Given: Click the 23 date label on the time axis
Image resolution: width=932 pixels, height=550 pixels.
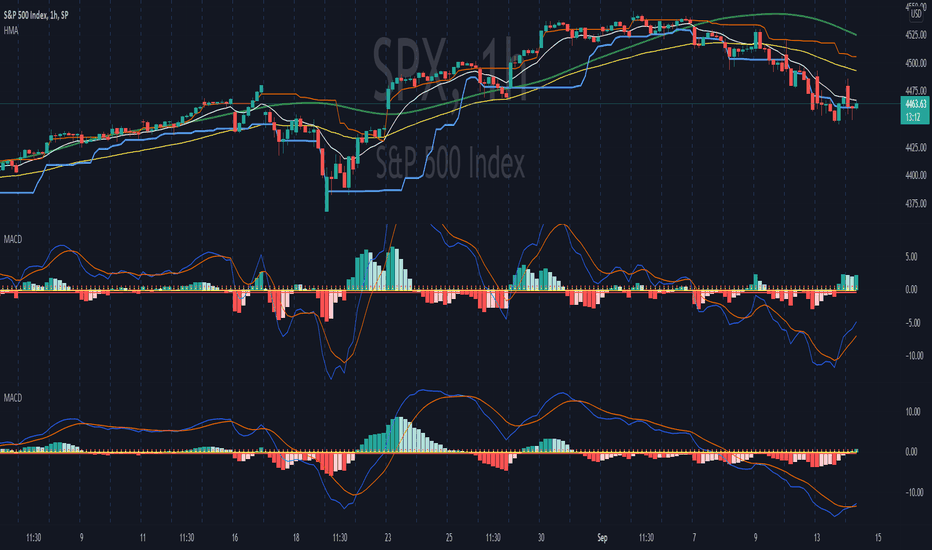Looking at the screenshot, I should [388, 538].
